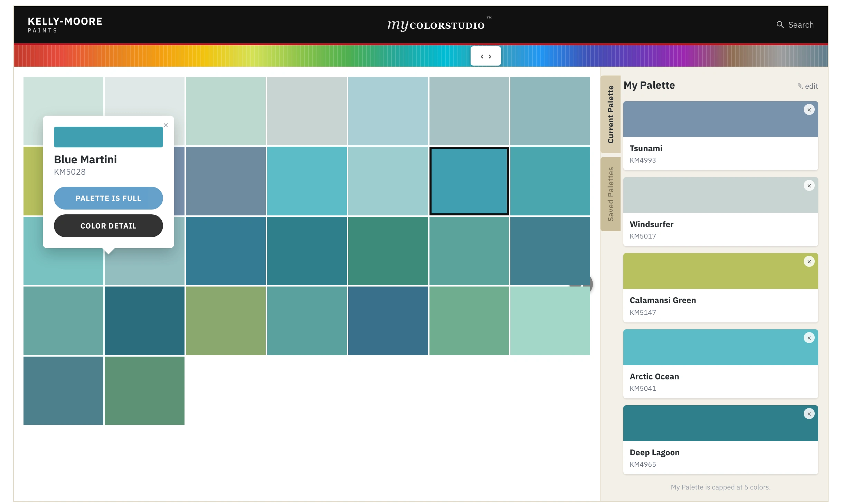The image size is (841, 504).
Task: Remove Deep Lagoon from palette
Action: point(809,414)
